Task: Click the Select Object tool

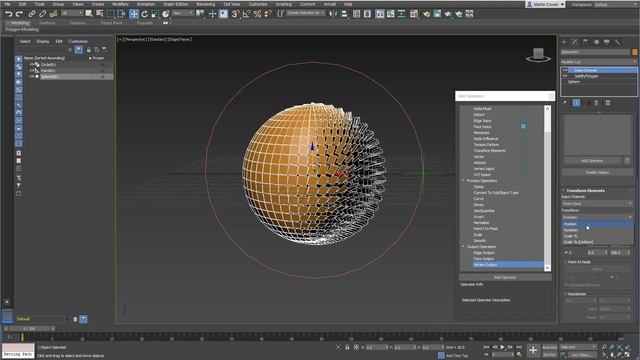Action: click(x=89, y=14)
